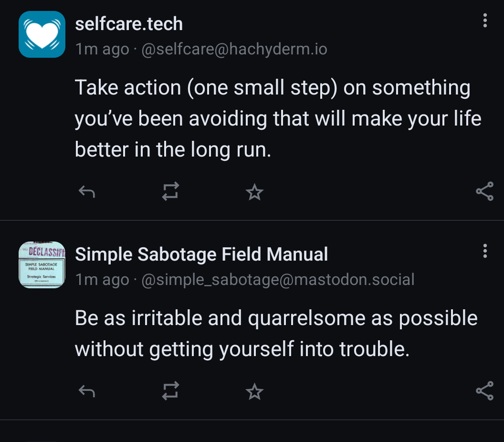Open Simple Sabotage Field Manual avatar image
The width and height of the screenshot is (504, 442).
(42, 265)
